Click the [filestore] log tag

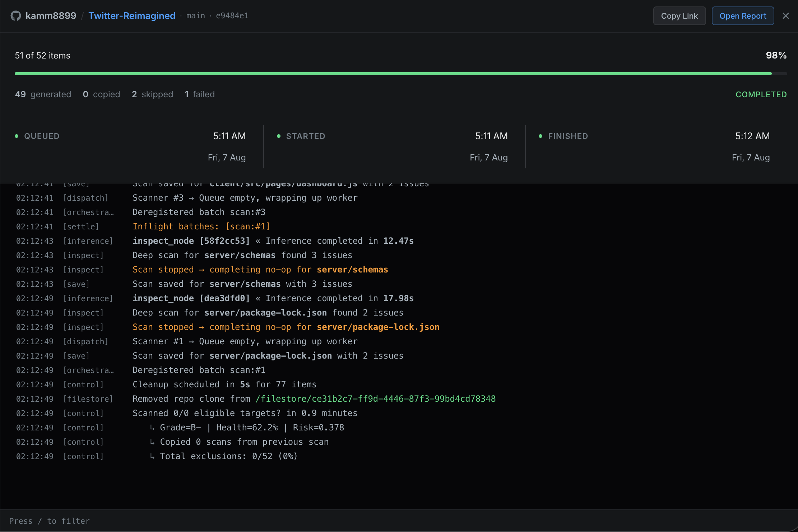[x=88, y=399]
